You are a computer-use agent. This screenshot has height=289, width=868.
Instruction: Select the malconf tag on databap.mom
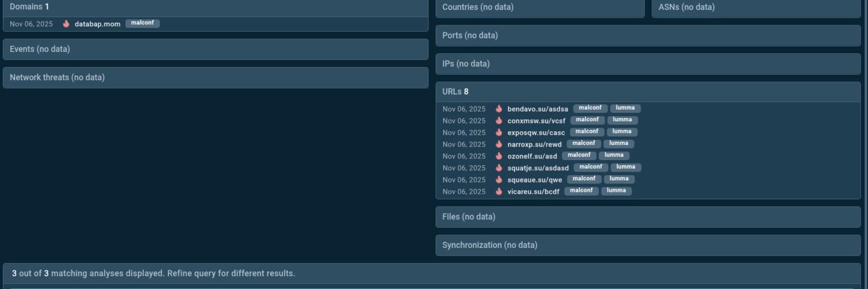coord(142,23)
